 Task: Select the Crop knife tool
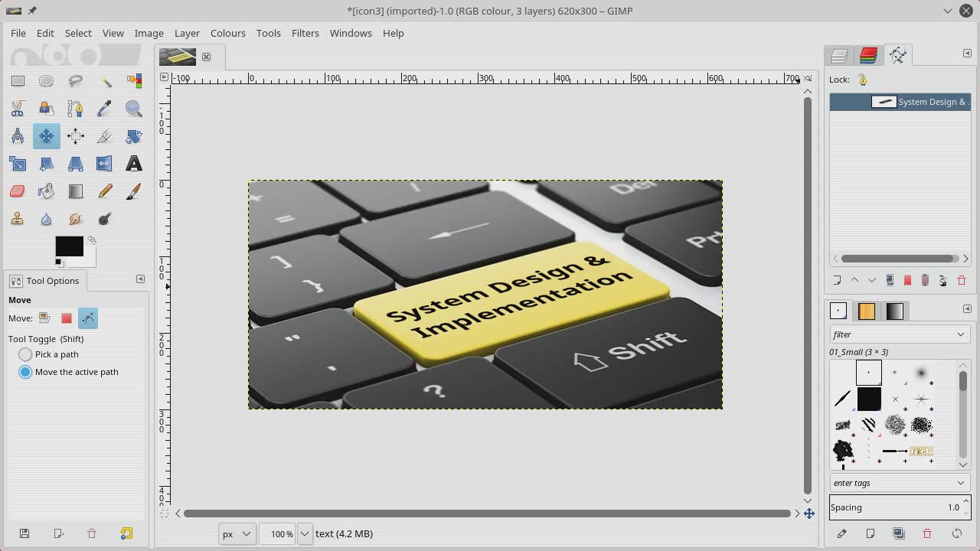[105, 136]
